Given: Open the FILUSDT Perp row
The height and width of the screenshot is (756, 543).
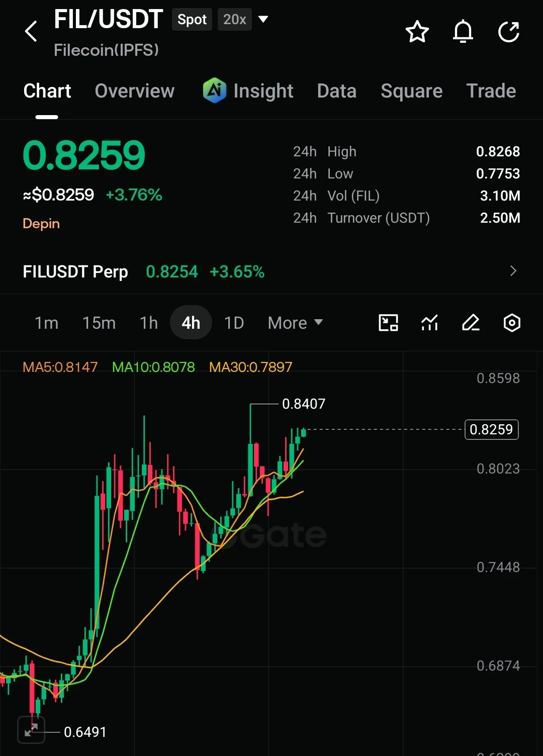Looking at the screenshot, I should click(271, 271).
